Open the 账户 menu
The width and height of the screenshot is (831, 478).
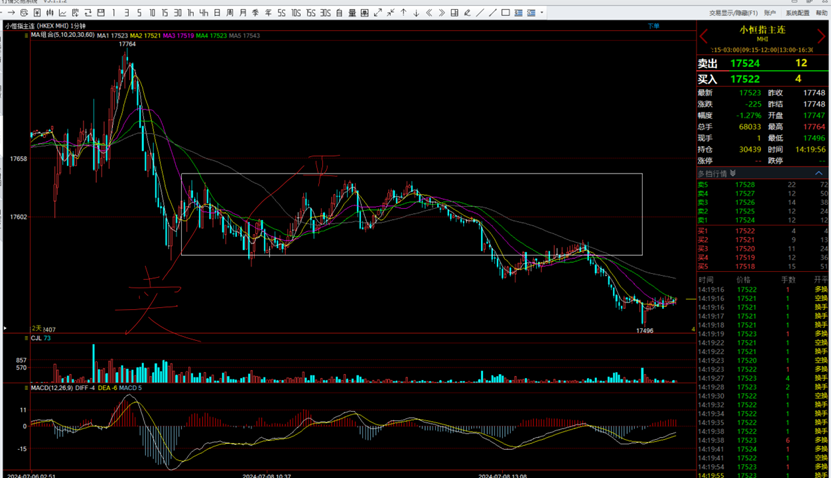[770, 13]
